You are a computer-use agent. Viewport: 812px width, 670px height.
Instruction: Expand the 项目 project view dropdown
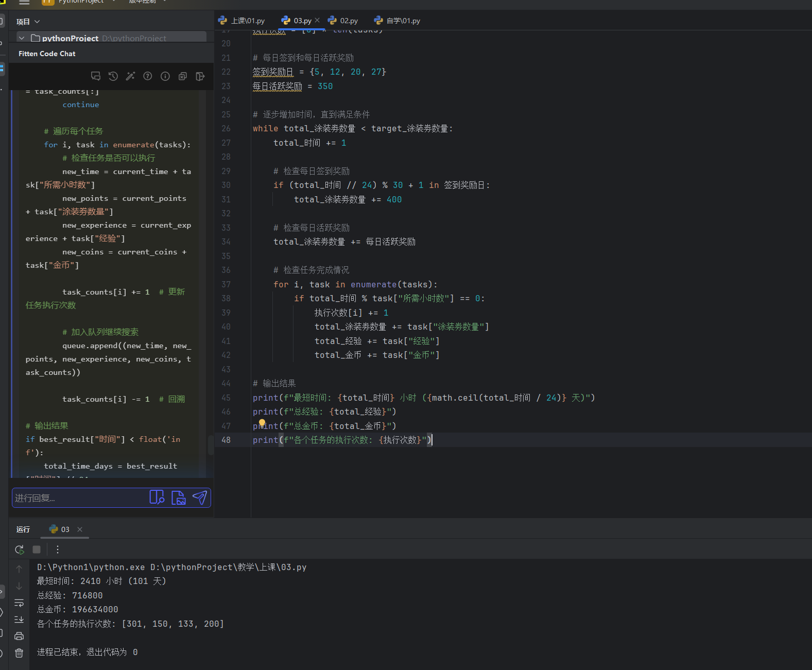(28, 22)
